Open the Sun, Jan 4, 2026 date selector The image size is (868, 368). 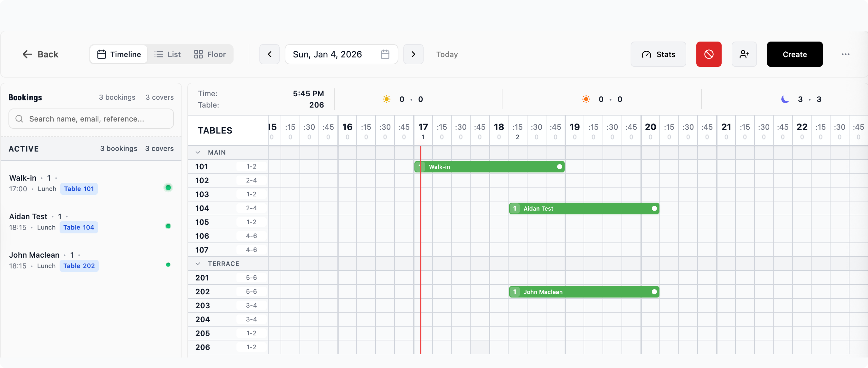point(327,54)
